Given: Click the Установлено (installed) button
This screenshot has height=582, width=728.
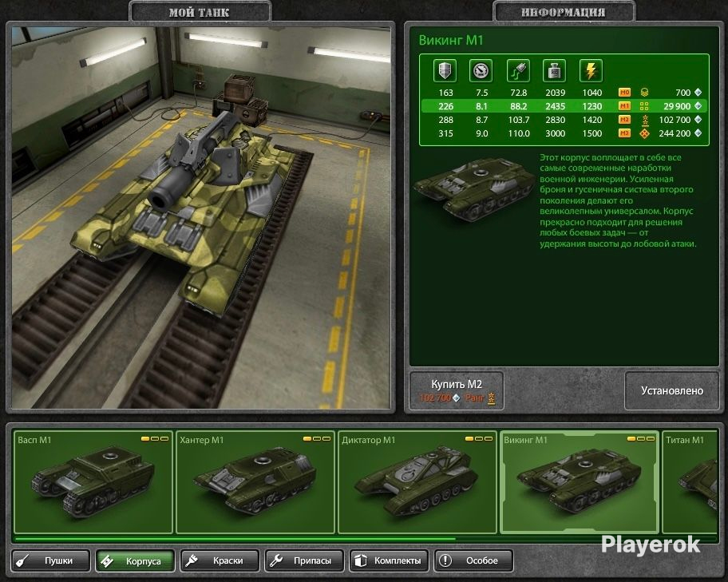Looking at the screenshot, I should pos(672,390).
